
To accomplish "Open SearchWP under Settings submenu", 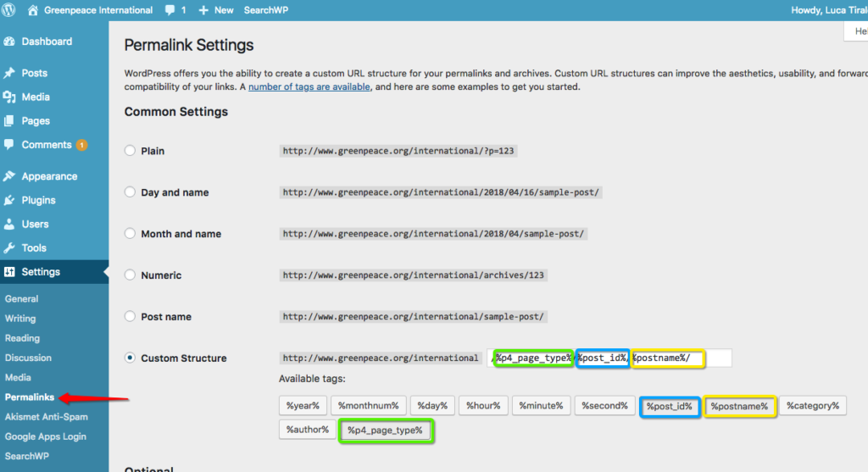I will [x=26, y=456].
